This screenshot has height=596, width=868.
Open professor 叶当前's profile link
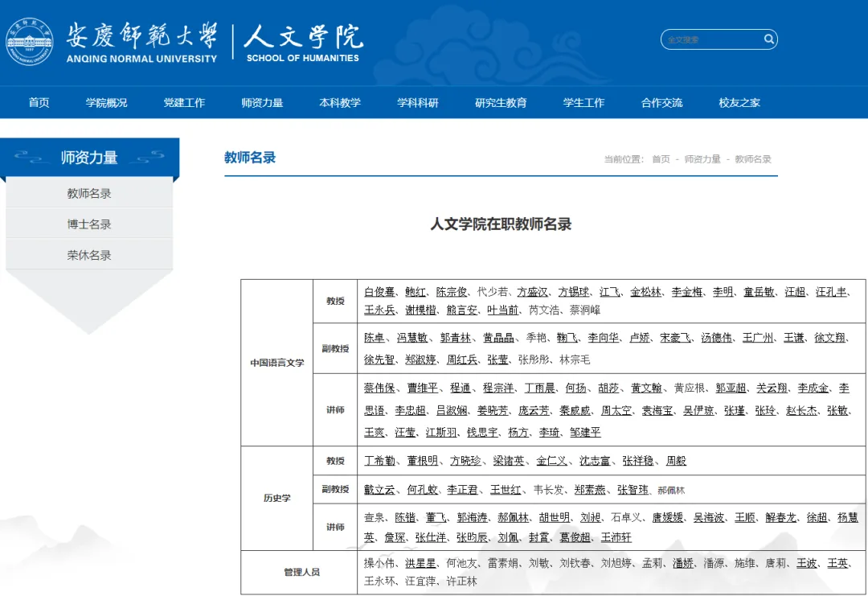502,310
